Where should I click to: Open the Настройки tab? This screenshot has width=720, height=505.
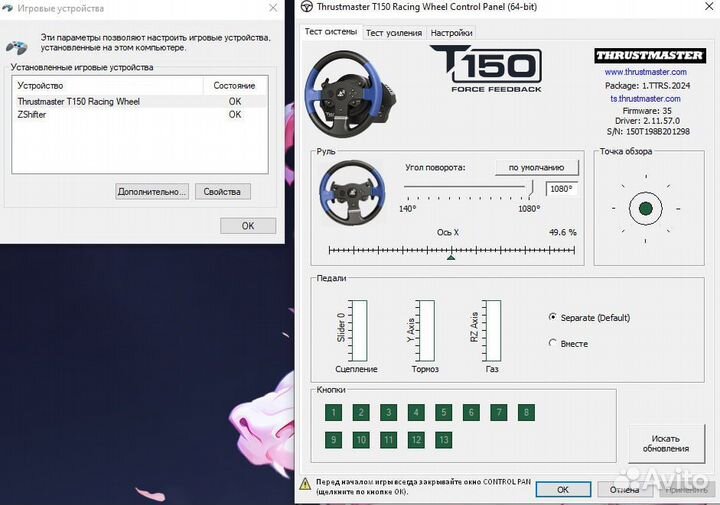(x=451, y=33)
